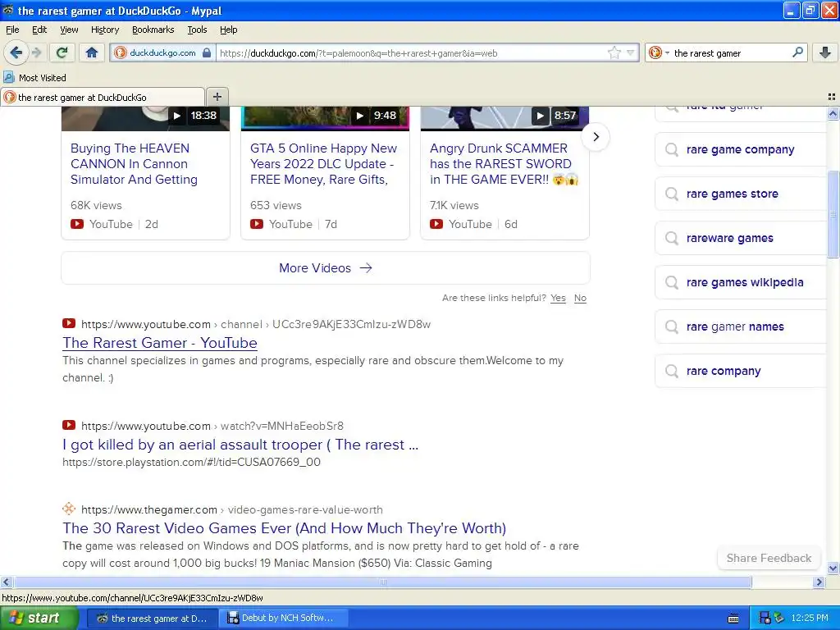Viewport: 840px width, 630px height.
Task: Select the rarest gamer at DuckDuckGo tab
Action: 103,97
